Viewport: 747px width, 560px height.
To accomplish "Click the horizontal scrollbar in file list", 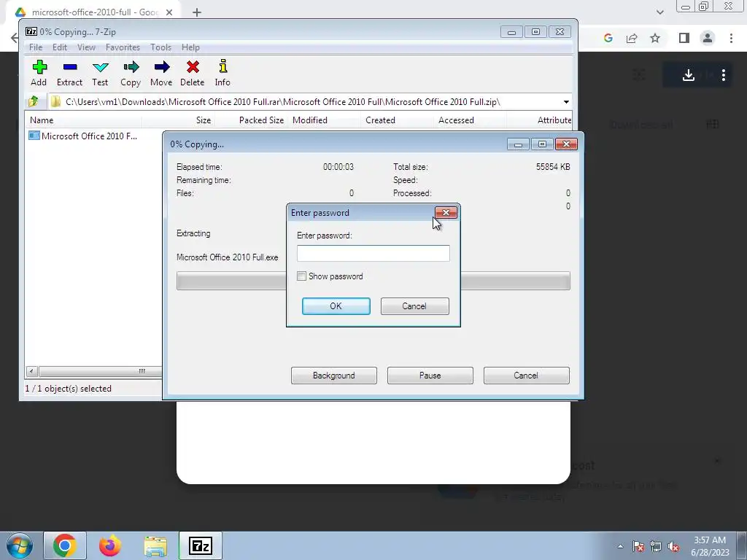I will tap(100, 371).
